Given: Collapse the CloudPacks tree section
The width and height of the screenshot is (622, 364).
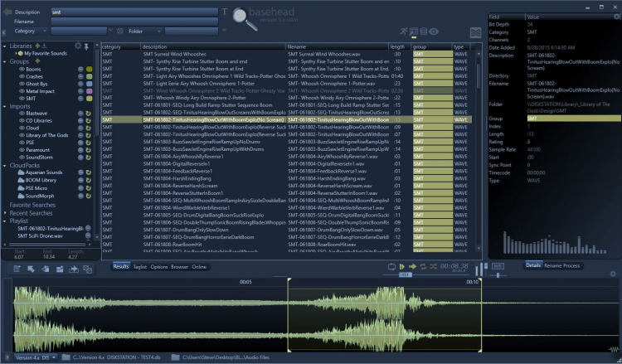Looking at the screenshot, I should tap(5, 164).
